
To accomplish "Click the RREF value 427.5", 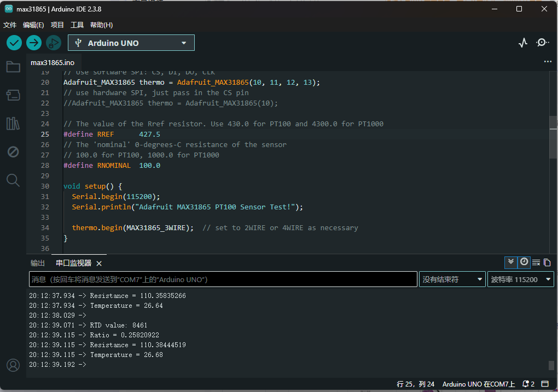I will (x=149, y=134).
